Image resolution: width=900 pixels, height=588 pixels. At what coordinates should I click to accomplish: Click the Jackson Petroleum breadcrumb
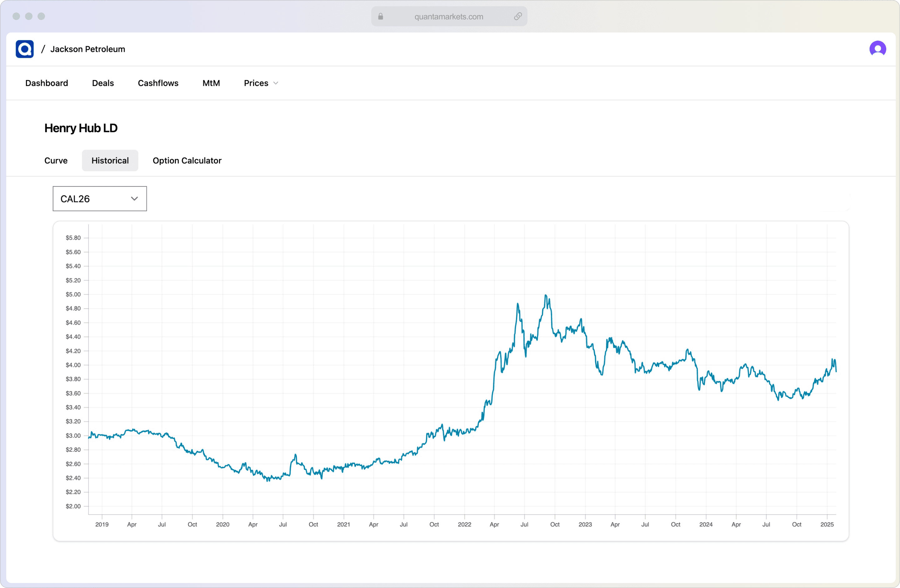88,49
